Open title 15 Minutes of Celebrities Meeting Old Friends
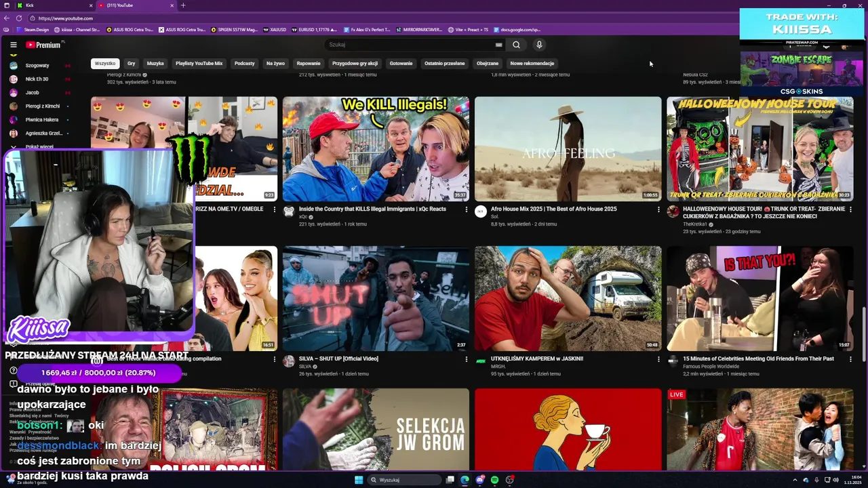 click(x=758, y=359)
